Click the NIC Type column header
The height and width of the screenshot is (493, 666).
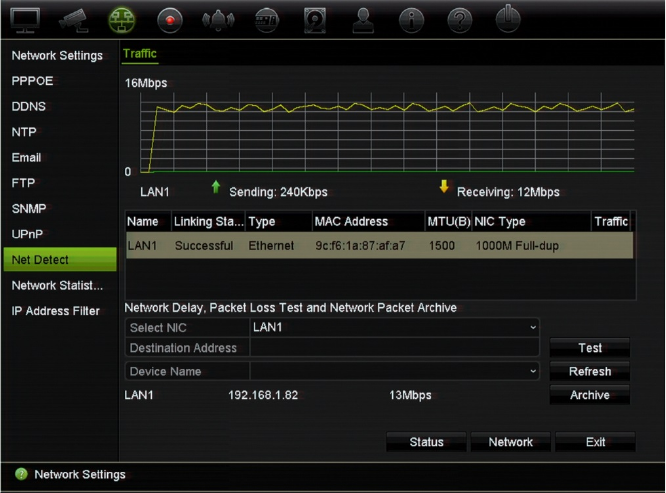click(531, 221)
